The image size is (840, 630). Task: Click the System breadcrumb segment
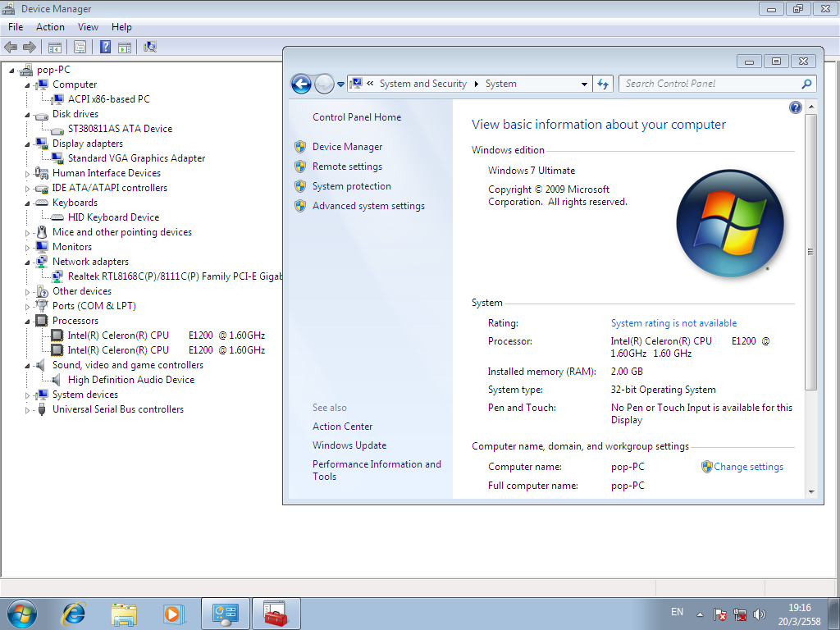pyautogui.click(x=501, y=84)
